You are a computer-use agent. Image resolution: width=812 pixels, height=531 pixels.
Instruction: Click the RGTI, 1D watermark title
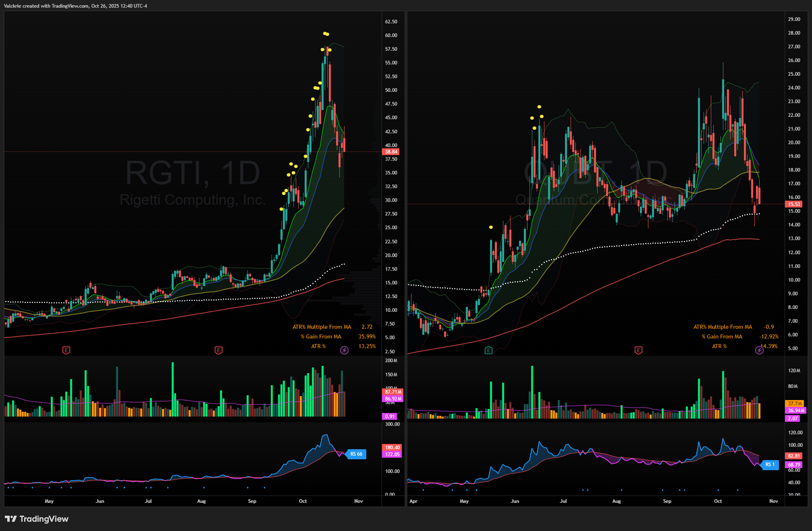click(193, 173)
